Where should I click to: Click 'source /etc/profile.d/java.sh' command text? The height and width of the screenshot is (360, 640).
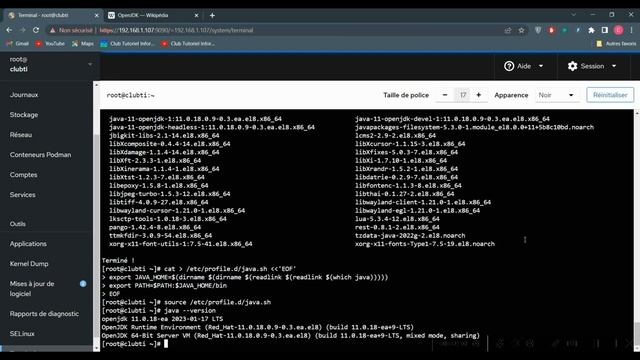218,302
